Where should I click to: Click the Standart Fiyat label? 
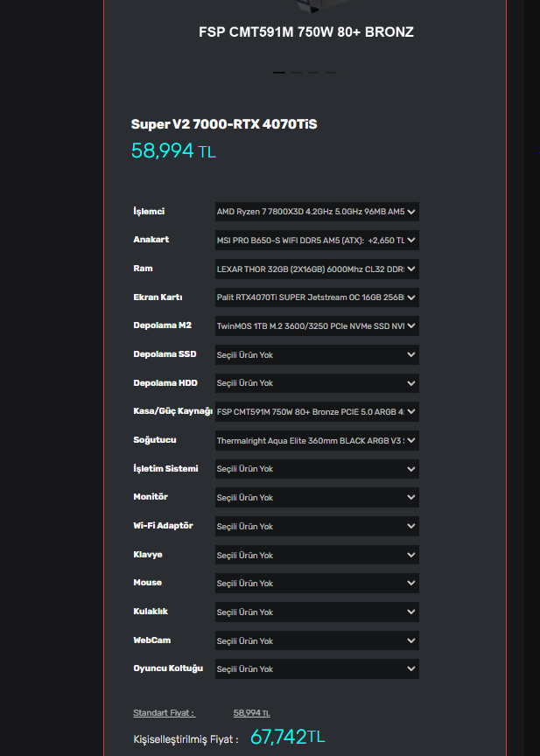(165, 713)
